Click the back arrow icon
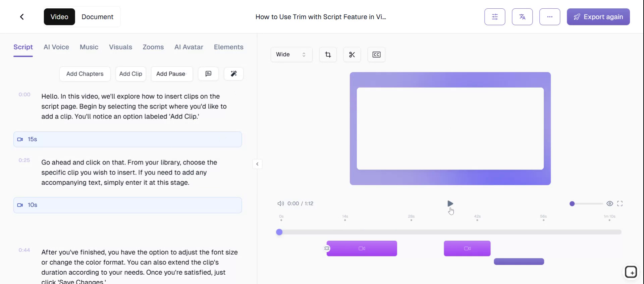 [x=22, y=17]
